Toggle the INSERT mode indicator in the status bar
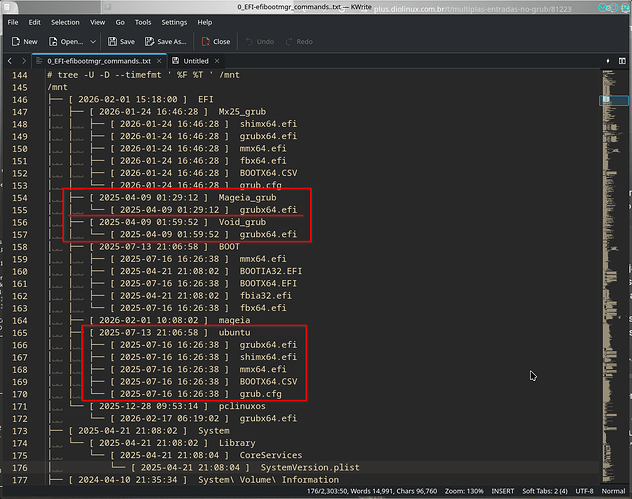 point(474,492)
